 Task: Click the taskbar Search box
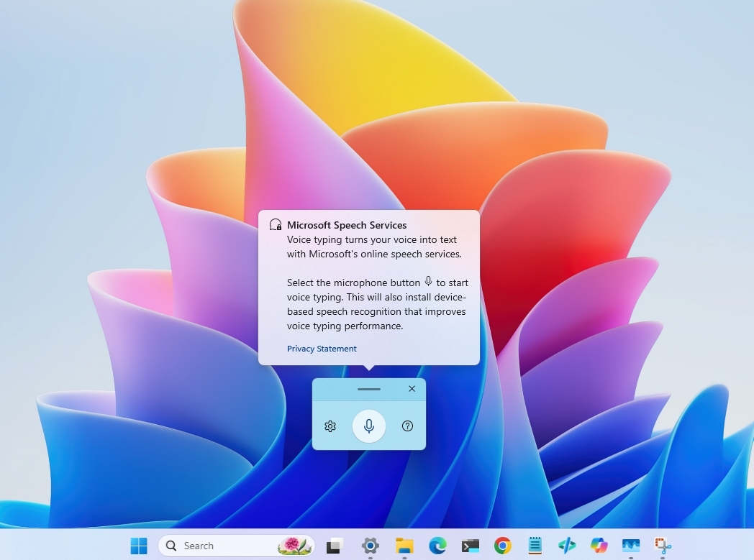pyautogui.click(x=237, y=546)
